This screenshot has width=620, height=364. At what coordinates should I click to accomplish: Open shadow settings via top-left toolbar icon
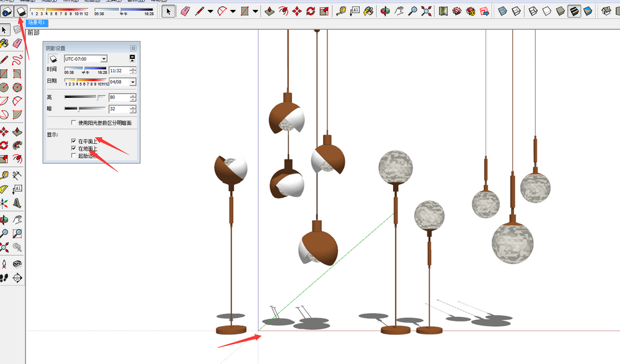(6, 12)
